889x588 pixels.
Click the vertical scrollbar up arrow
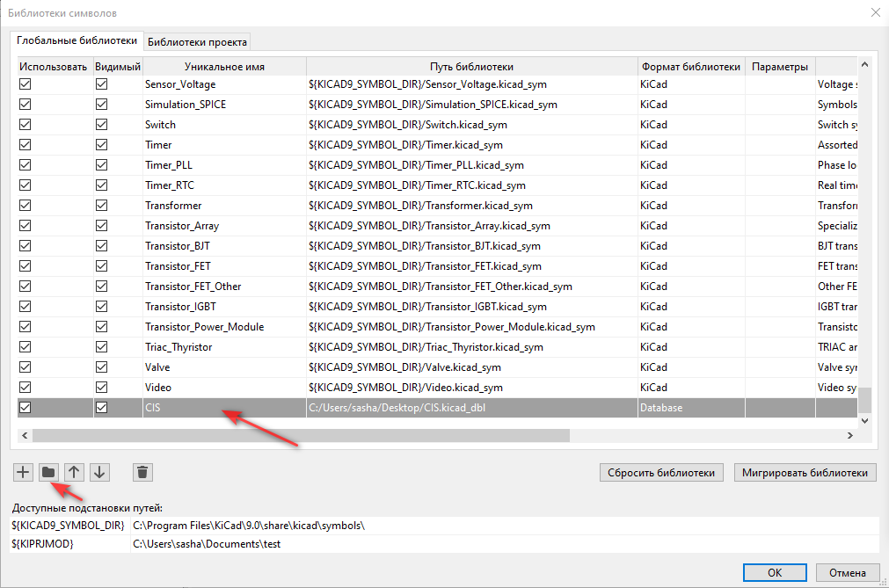click(x=864, y=65)
